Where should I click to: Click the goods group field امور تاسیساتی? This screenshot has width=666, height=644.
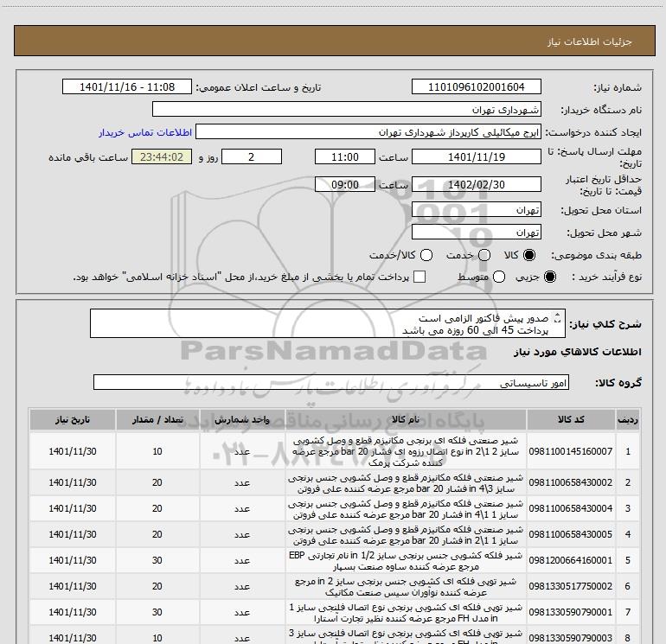(331, 382)
